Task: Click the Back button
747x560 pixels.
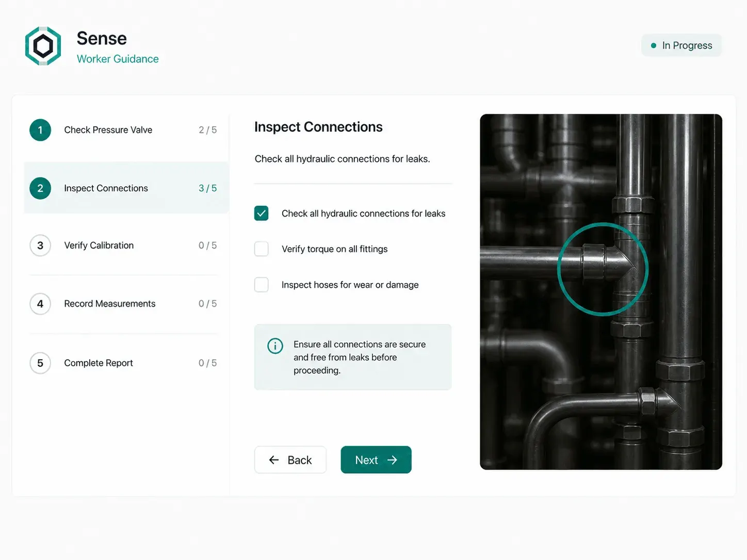Action: (x=290, y=460)
